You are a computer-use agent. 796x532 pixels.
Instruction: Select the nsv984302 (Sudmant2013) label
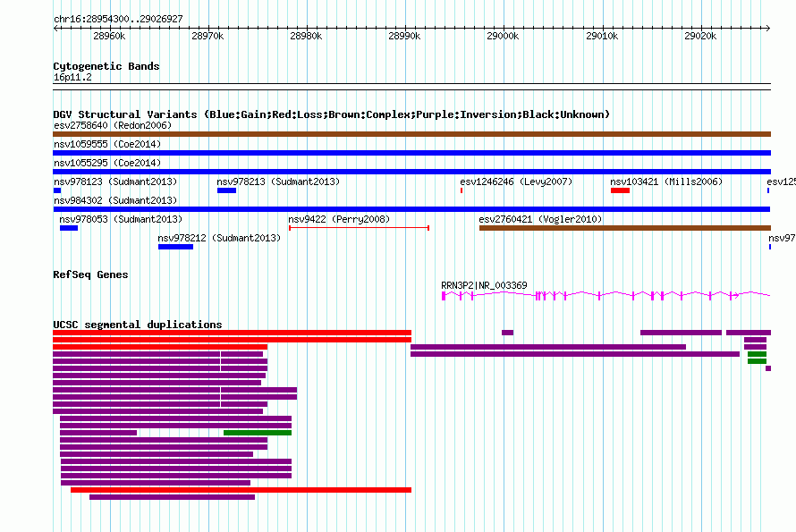tap(115, 200)
